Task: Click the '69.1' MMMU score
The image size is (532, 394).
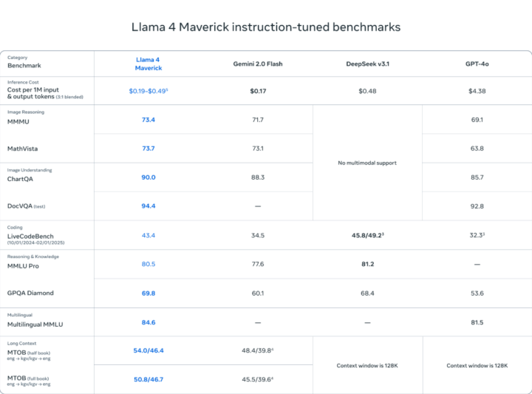Action: click(477, 120)
